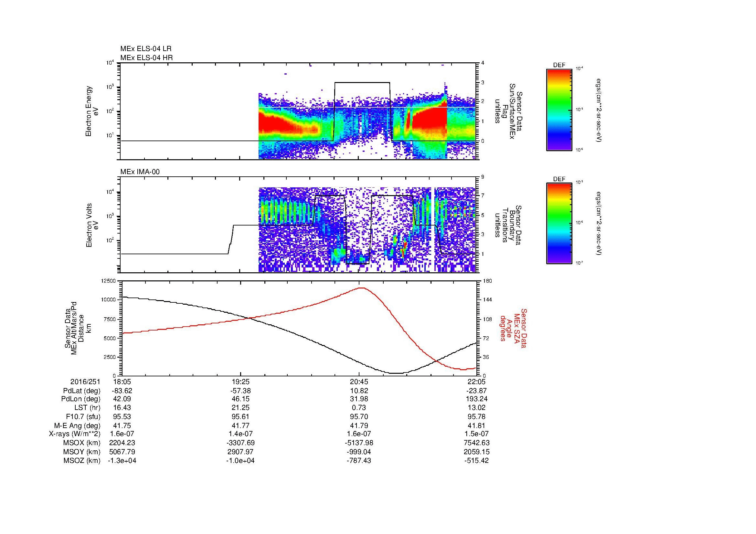Click the upper color bar 'ergs/(cm**2-sr-sec-eV)' units label

tap(599, 110)
